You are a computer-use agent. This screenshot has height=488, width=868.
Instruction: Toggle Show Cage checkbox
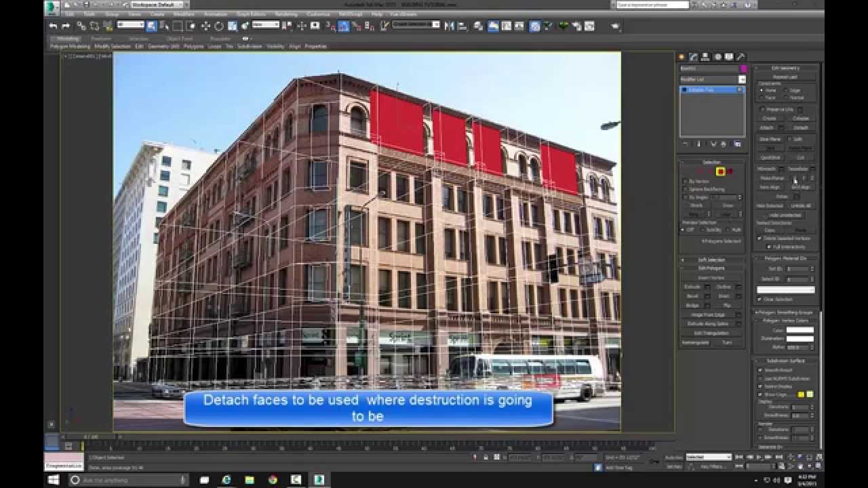pos(760,394)
